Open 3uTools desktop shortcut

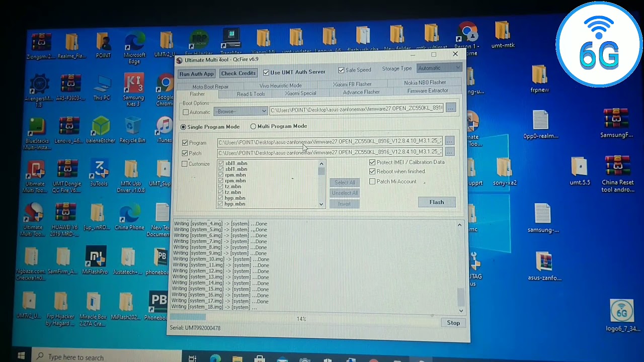click(99, 173)
